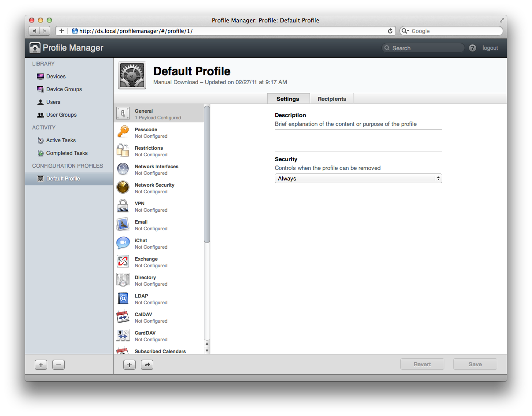Add a payload with the plus button
This screenshot has height=416, width=532.
coord(129,364)
